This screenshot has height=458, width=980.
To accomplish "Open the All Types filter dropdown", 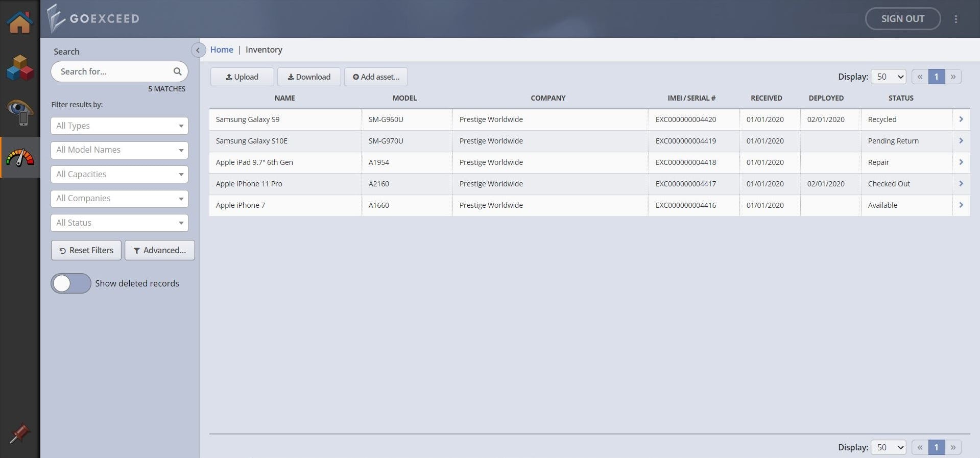I will pyautogui.click(x=119, y=126).
